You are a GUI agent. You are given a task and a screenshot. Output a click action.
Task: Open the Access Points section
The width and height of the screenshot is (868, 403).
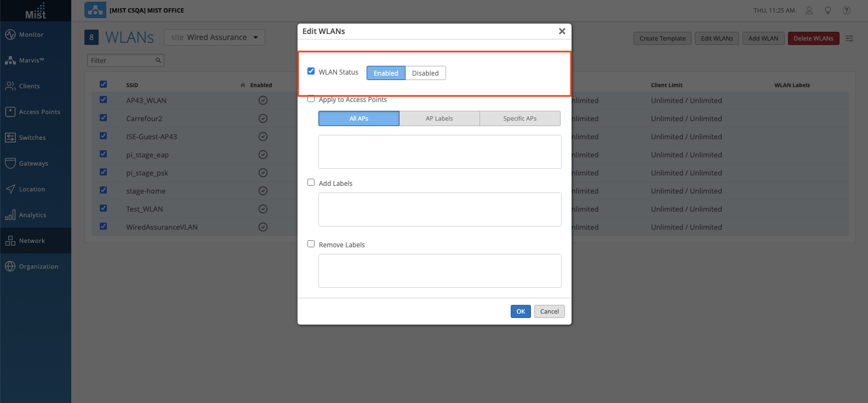tap(39, 112)
